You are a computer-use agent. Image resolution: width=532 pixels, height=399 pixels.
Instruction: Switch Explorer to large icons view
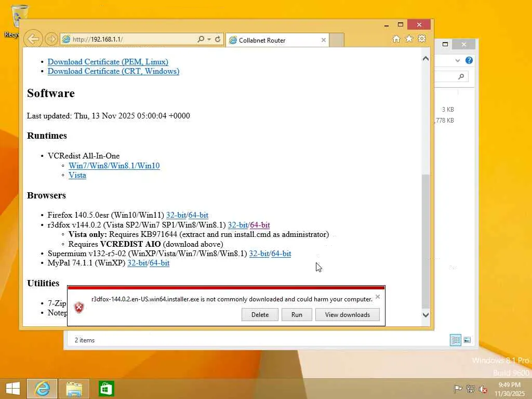pos(467,340)
